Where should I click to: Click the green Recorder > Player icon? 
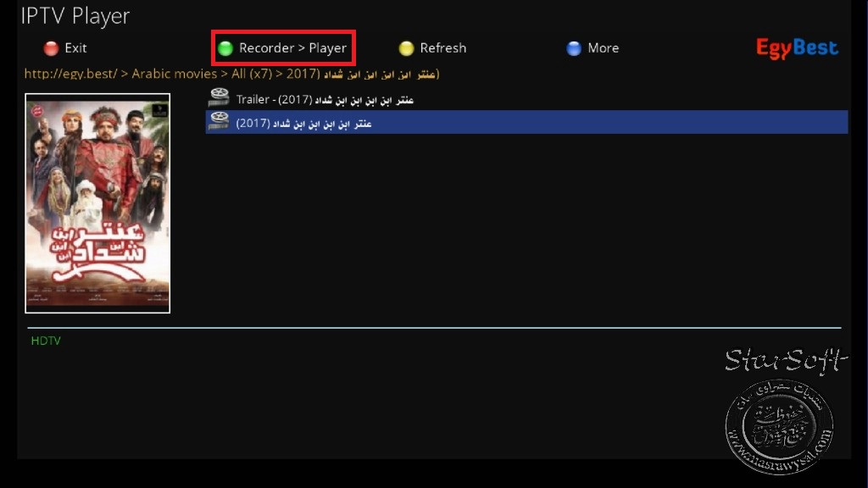tap(225, 48)
